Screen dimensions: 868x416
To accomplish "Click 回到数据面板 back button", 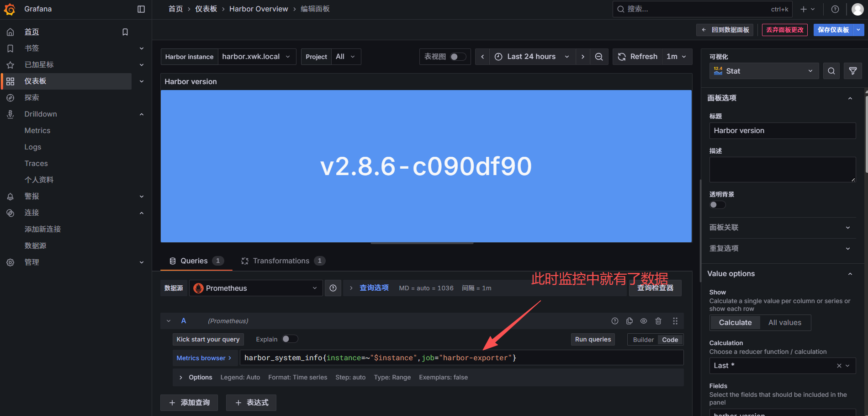I will [725, 30].
